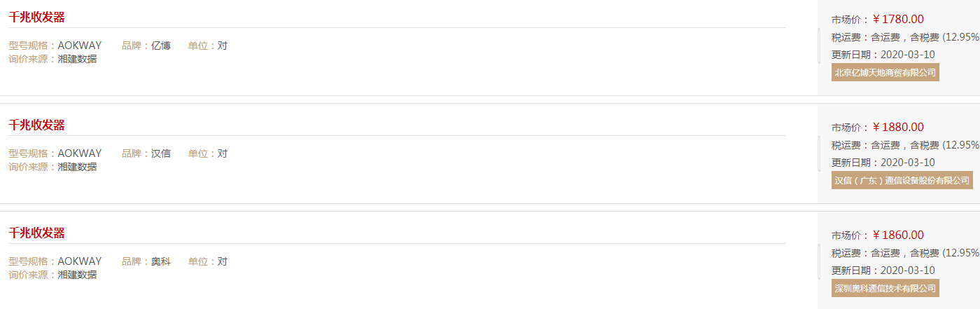The height and width of the screenshot is (309, 980).
Task: Select the ¥1860.00 market price
Action: coord(898,235)
